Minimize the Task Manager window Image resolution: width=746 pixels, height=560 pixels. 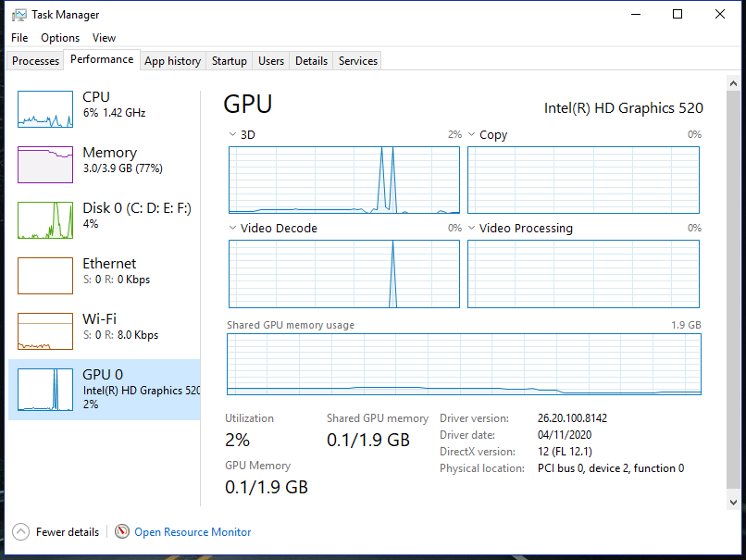(x=636, y=14)
